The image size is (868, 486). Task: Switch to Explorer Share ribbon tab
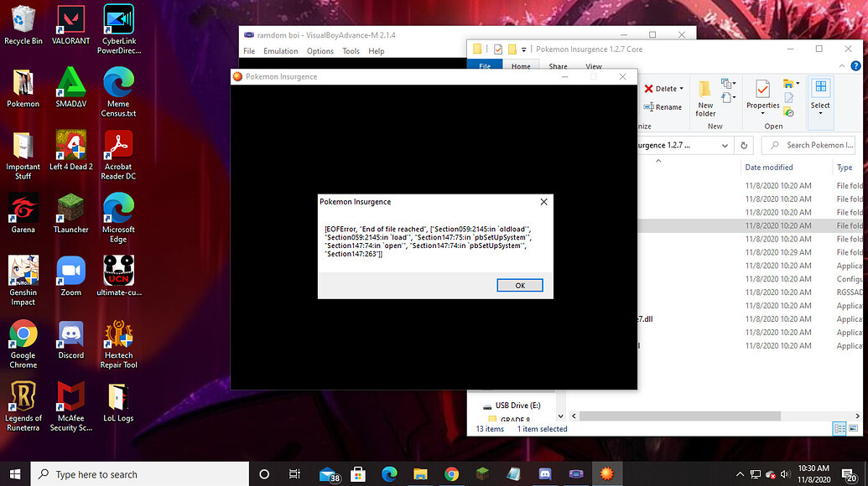[x=558, y=65]
